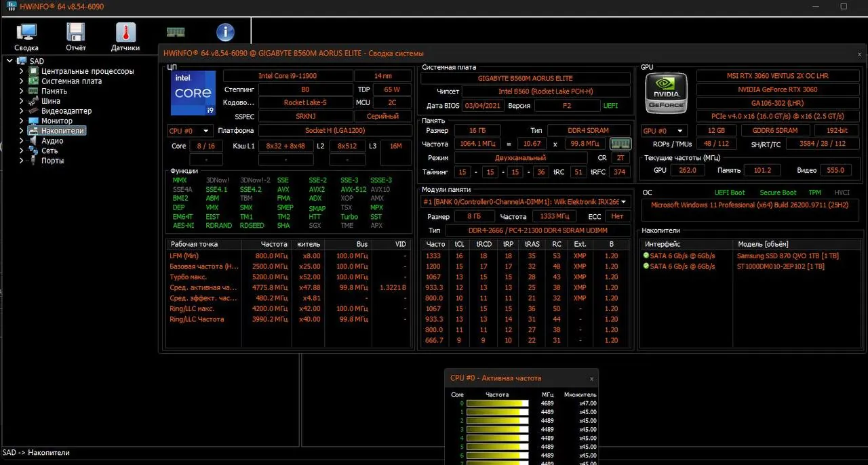Viewport: 868px width, 465px height.
Task: Click the Аудио speaker icon in tree
Action: tap(33, 140)
